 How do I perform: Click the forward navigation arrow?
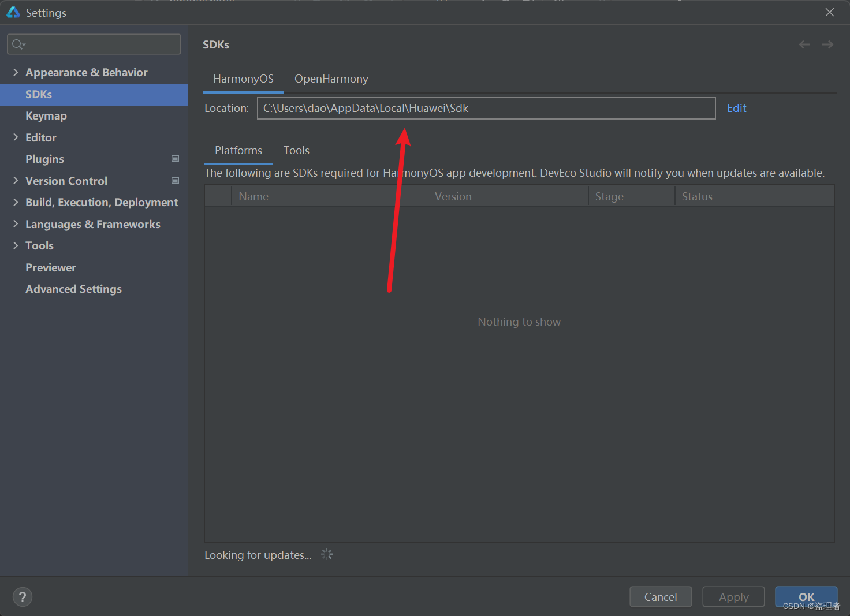[827, 44]
